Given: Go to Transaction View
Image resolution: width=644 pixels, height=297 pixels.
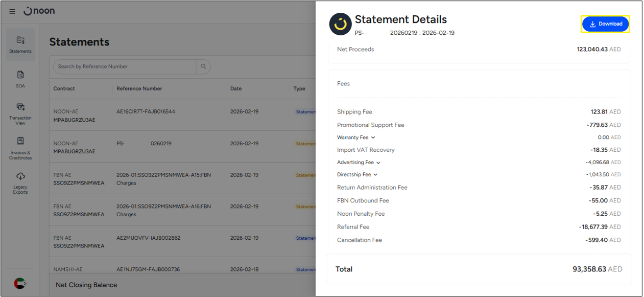Looking at the screenshot, I should click(x=20, y=113).
